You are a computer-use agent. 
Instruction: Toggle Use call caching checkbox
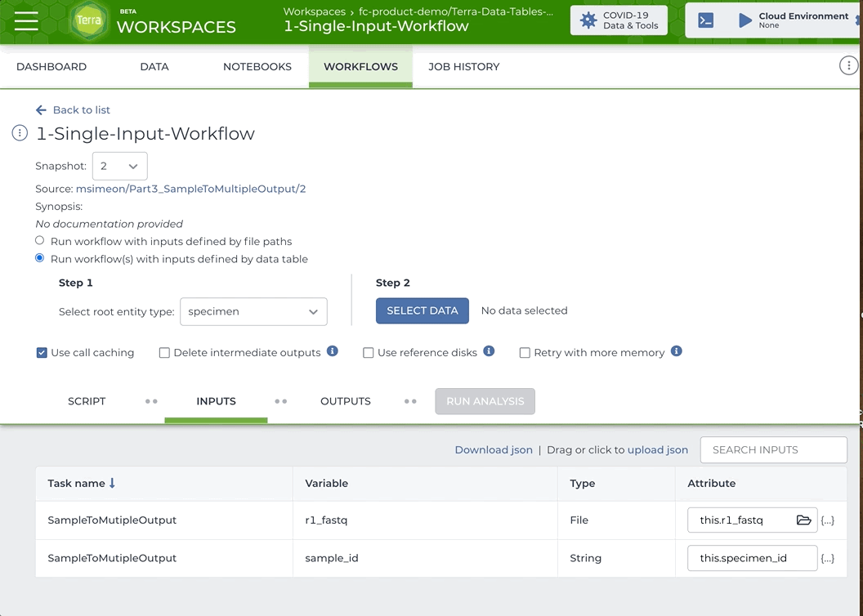42,353
